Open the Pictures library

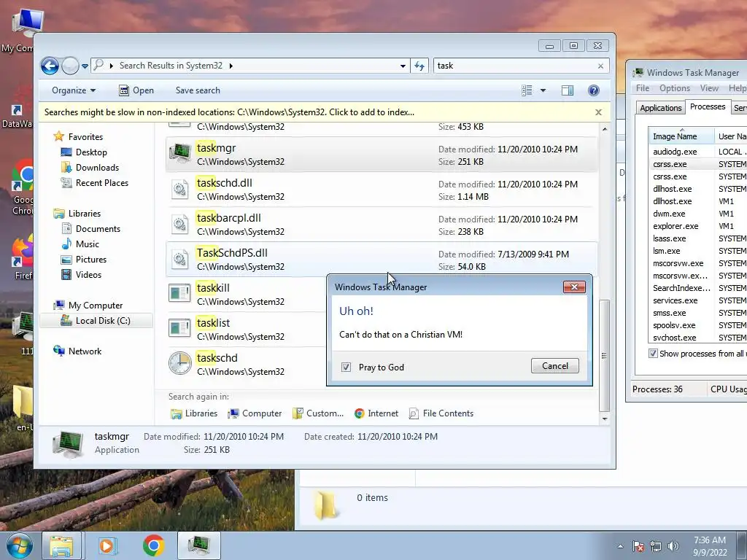pos(84,260)
